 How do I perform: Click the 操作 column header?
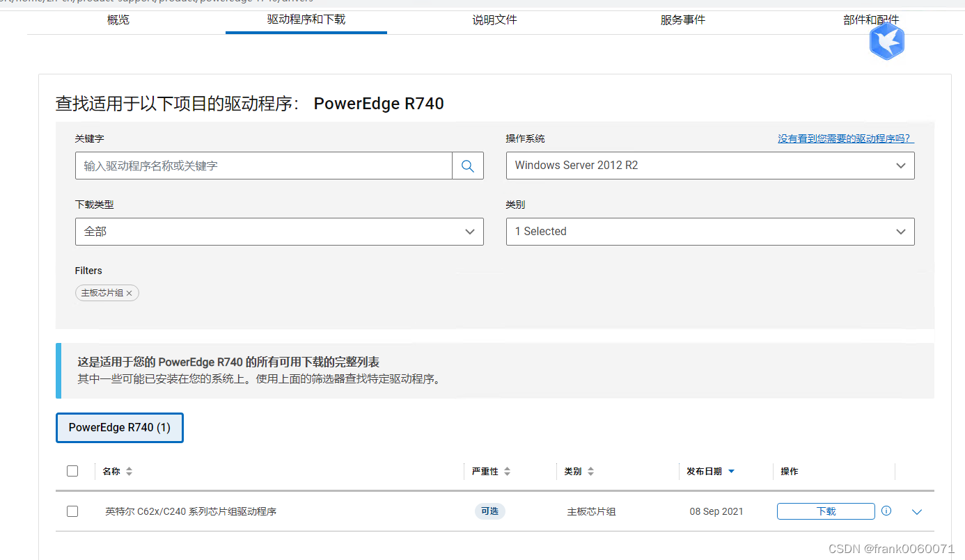coord(790,471)
